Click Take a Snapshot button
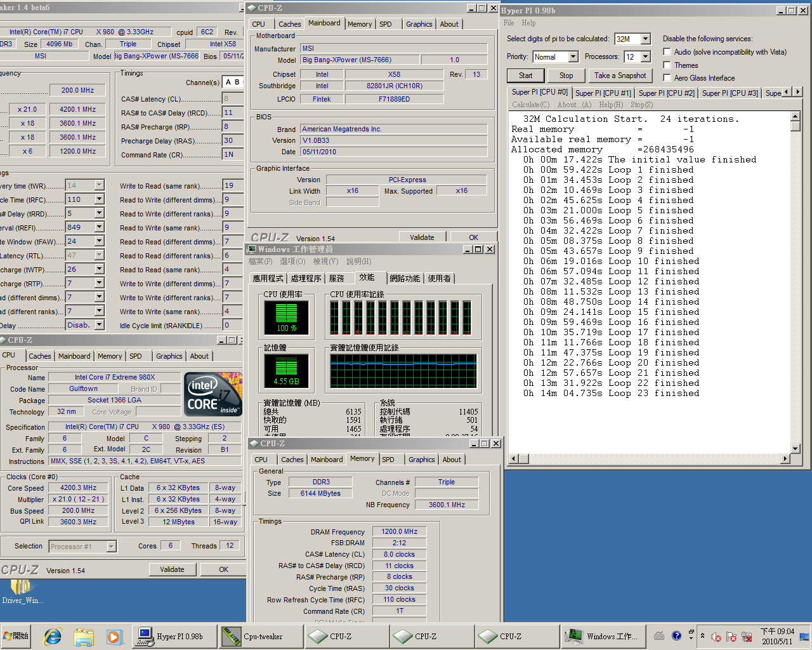The image size is (812, 650). (x=620, y=76)
